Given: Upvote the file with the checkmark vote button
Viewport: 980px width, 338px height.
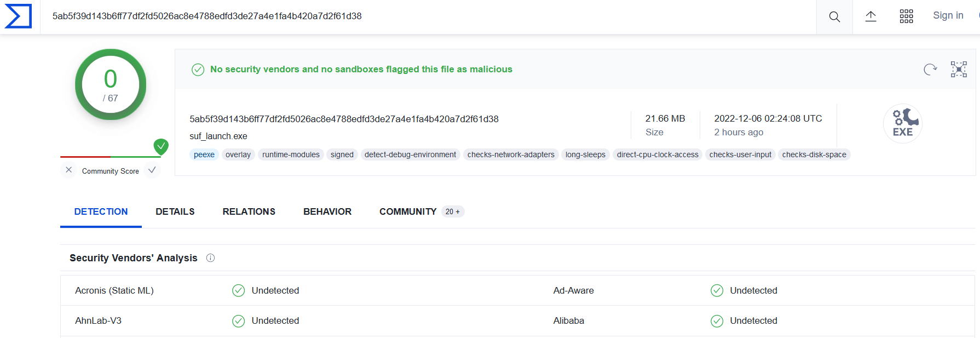Looking at the screenshot, I should [152, 170].
